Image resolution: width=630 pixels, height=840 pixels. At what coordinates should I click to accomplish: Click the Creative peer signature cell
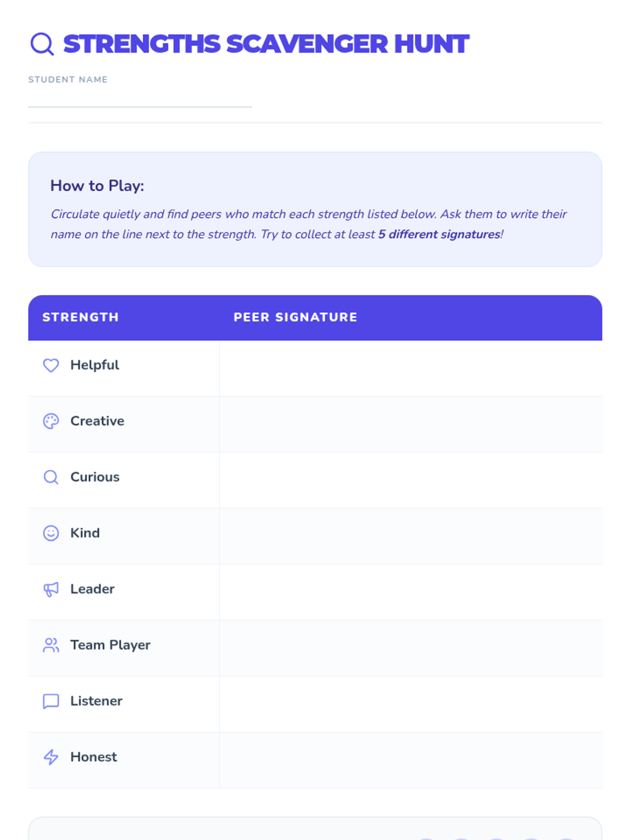pos(411,424)
